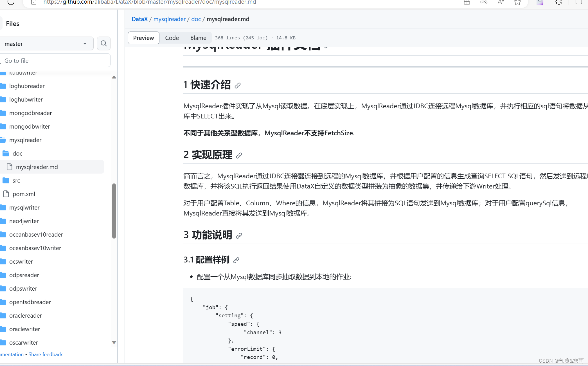Open browser extensions puzzle icon
The image size is (588, 366).
[x=558, y=2]
